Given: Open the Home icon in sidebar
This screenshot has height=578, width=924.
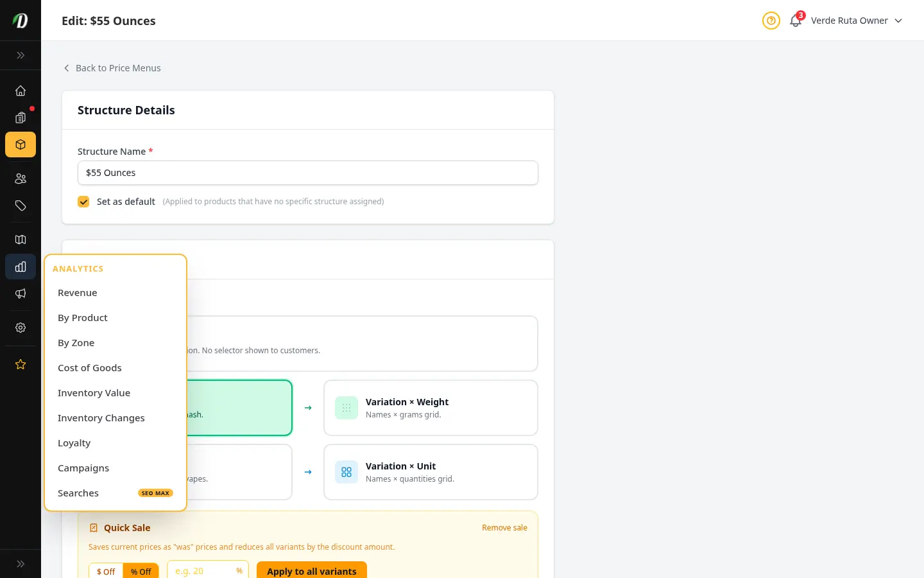Looking at the screenshot, I should pos(21,91).
